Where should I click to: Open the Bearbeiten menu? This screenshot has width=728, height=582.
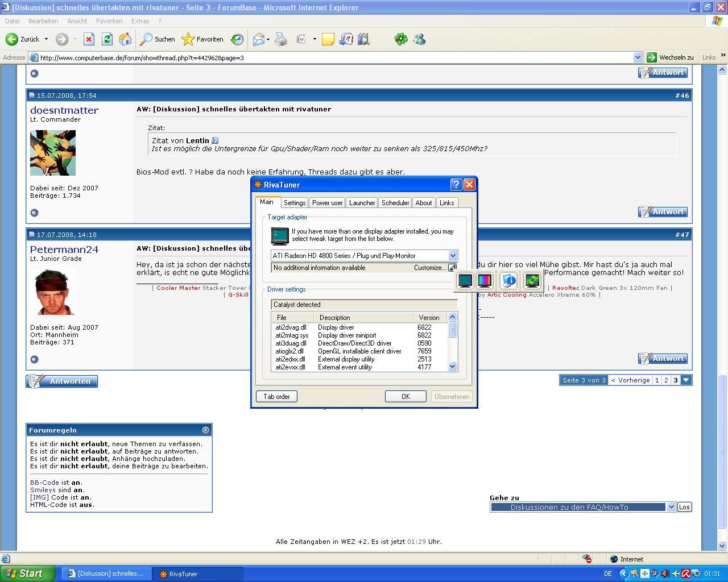[43, 21]
